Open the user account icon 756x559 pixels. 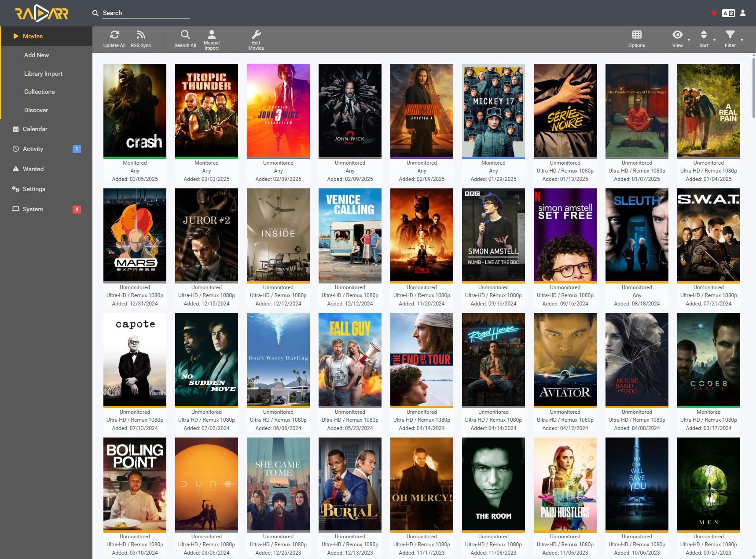[743, 13]
